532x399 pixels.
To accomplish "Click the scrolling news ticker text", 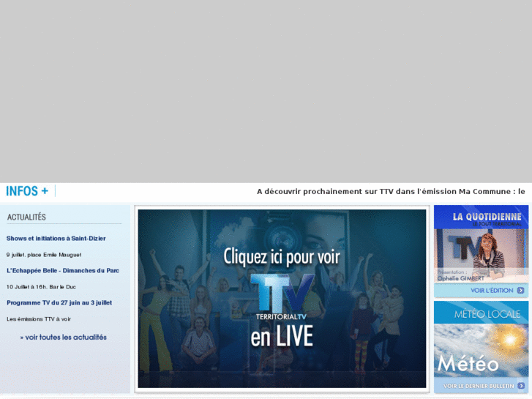I will [391, 192].
